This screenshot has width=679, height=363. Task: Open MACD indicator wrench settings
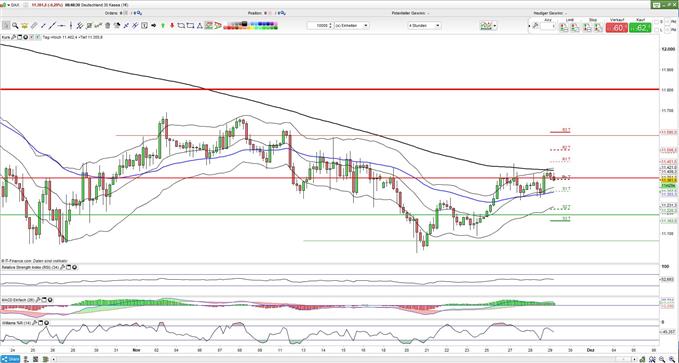(x=38, y=300)
